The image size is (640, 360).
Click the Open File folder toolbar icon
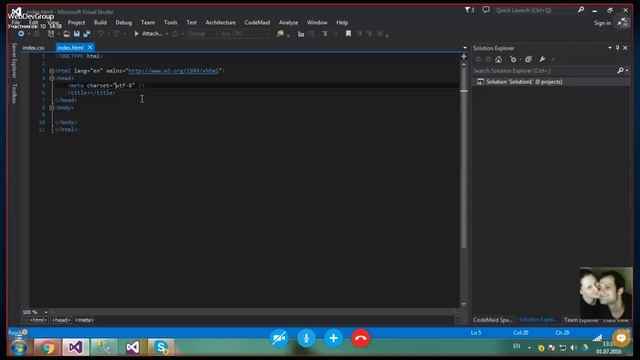pyautogui.click(x=66, y=34)
